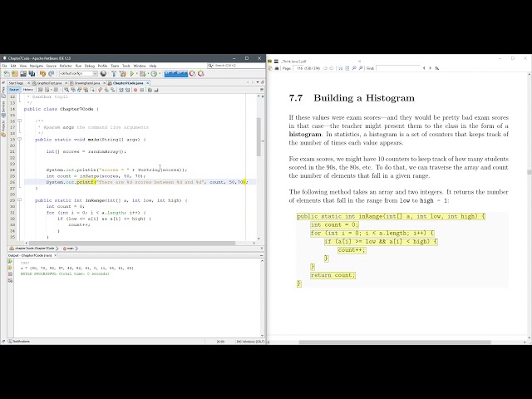Screen dimensions: 532x399
Task: Open the Debug menu
Action: [x=90, y=66]
